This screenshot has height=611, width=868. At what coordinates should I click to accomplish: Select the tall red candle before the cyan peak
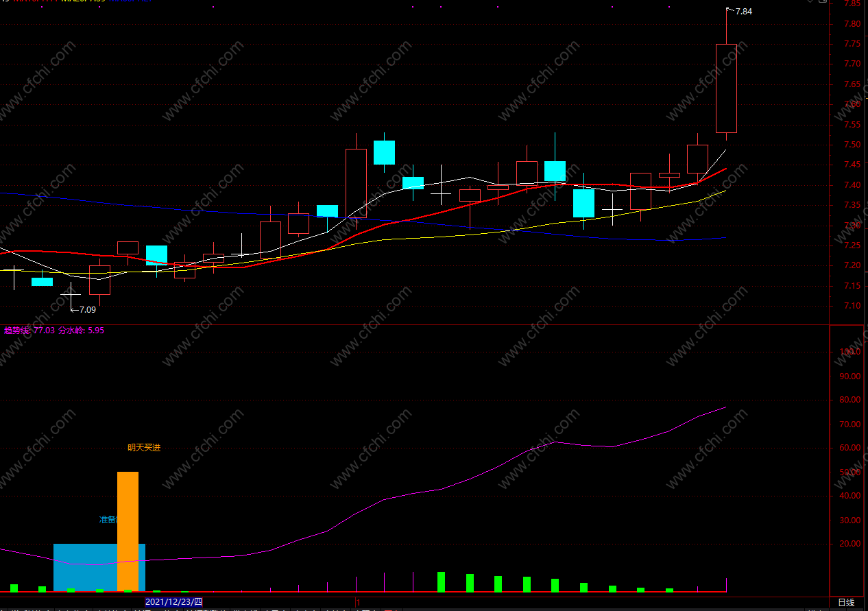[356, 183]
